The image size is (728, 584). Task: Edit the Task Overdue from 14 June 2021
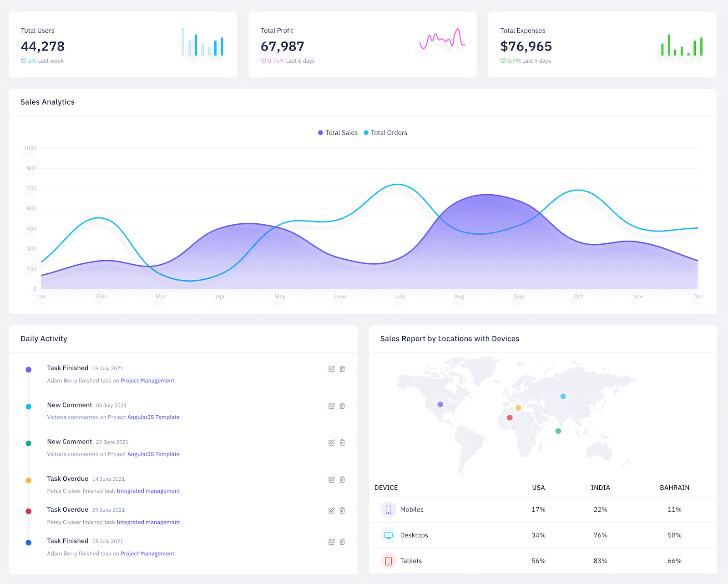(331, 479)
